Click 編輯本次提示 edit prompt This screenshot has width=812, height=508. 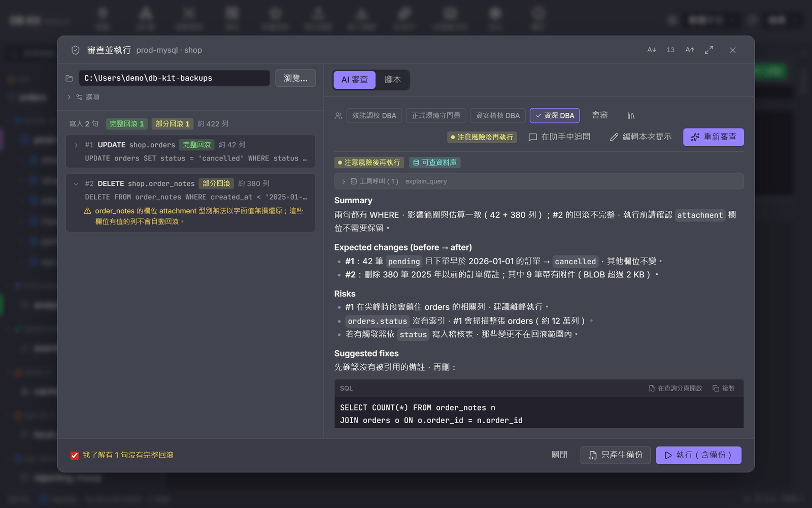click(640, 137)
